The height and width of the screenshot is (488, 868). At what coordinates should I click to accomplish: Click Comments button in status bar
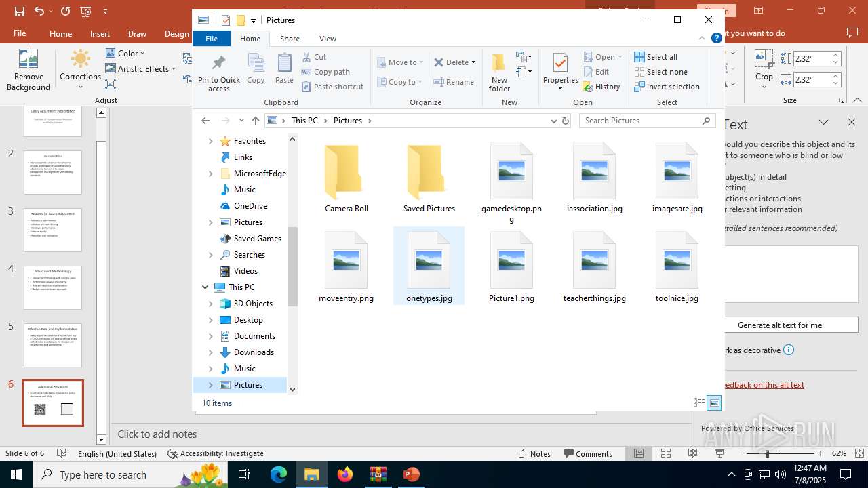click(x=588, y=454)
